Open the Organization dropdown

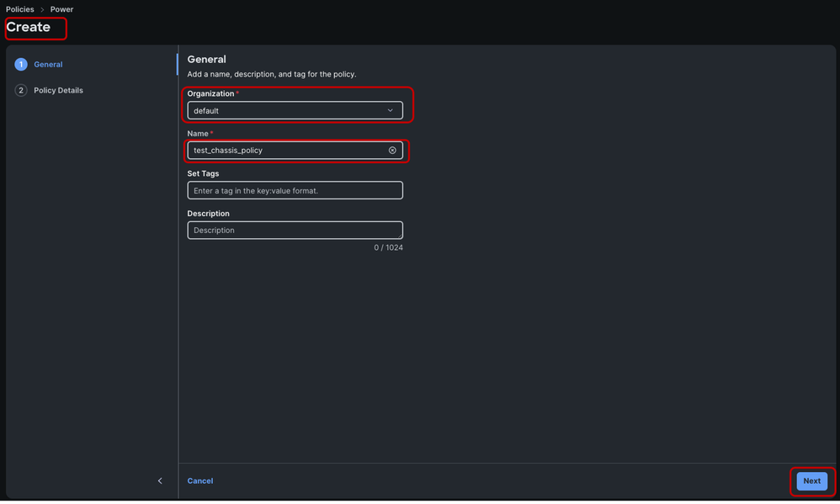click(295, 110)
